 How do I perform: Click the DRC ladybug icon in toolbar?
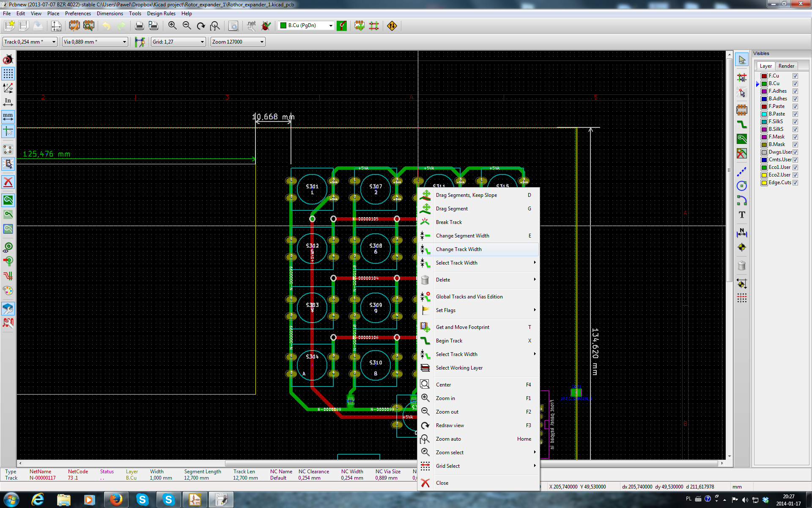pos(266,26)
